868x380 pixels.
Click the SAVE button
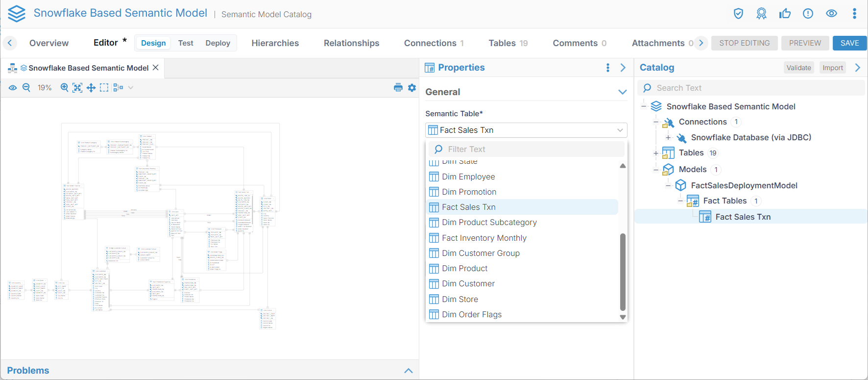pyautogui.click(x=849, y=43)
